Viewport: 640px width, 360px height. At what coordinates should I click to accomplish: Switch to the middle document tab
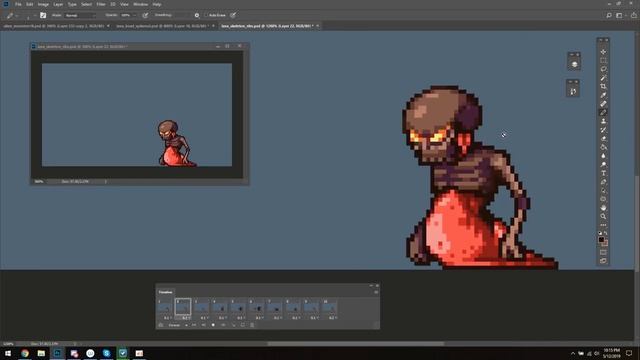tap(162, 26)
